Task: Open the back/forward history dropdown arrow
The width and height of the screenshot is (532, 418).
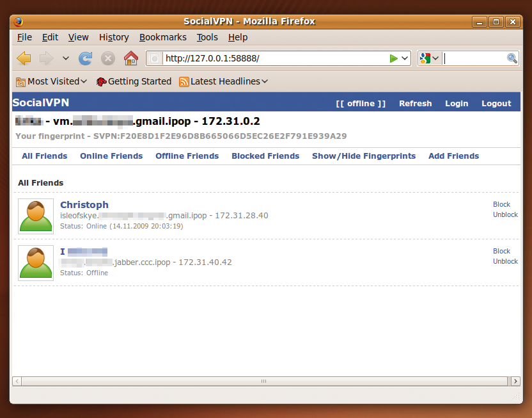Action: point(66,58)
